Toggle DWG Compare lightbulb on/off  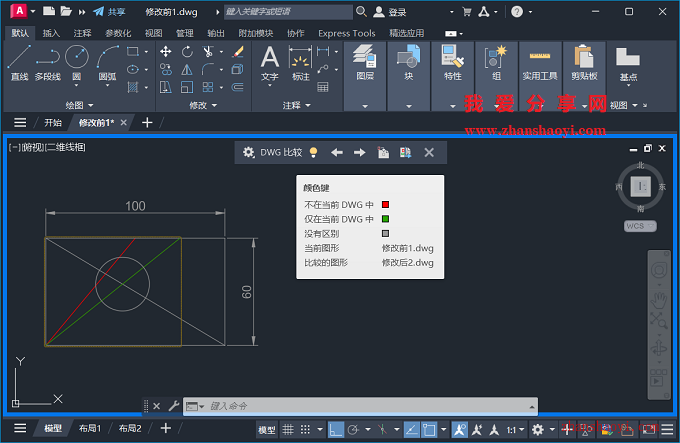314,153
